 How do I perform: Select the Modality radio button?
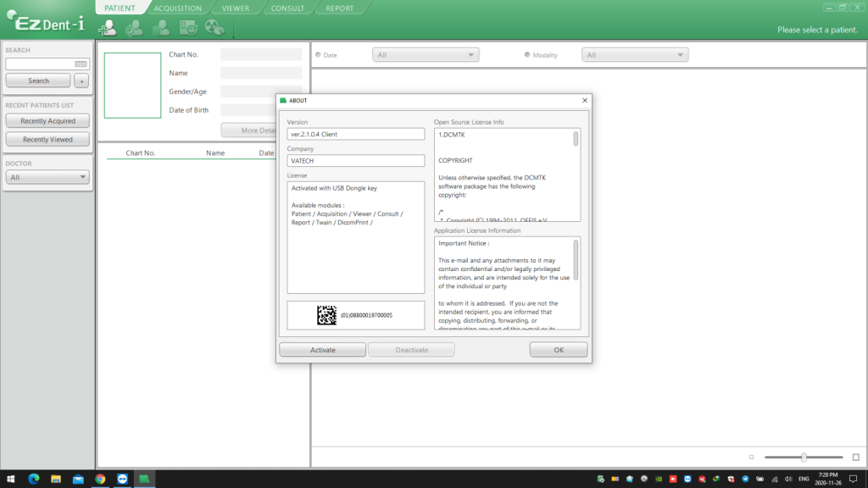click(x=527, y=55)
